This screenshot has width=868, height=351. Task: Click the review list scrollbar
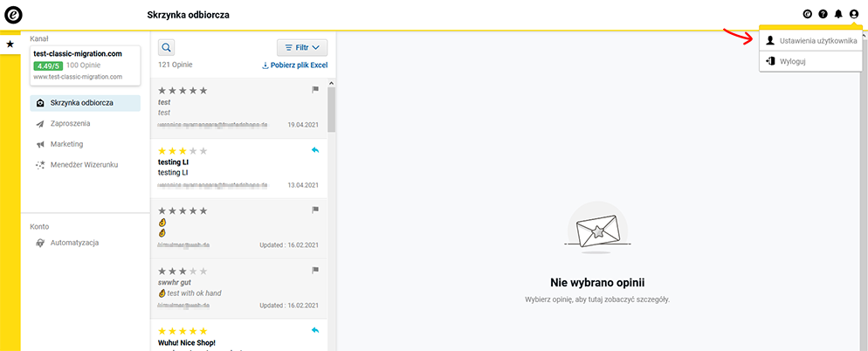click(x=332, y=110)
